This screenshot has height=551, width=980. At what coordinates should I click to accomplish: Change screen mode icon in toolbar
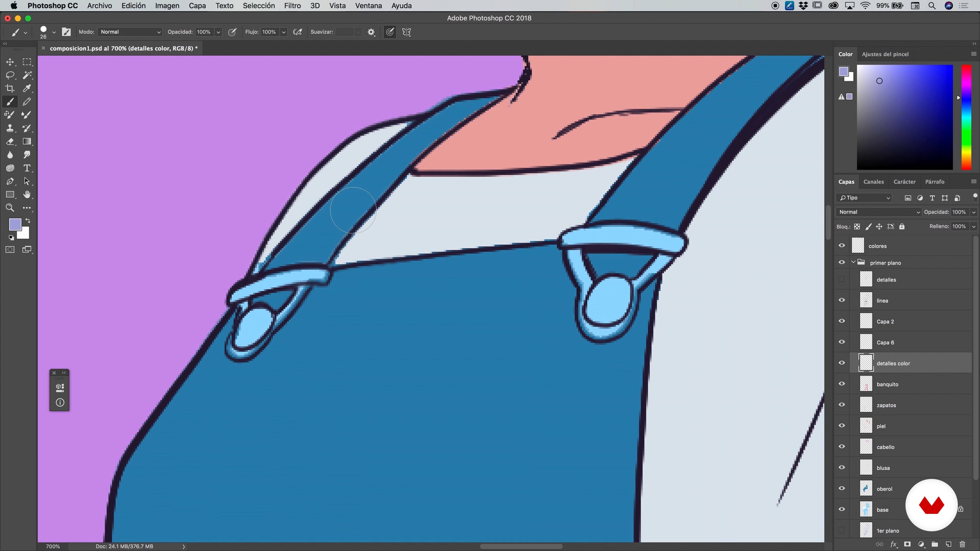coord(27,249)
